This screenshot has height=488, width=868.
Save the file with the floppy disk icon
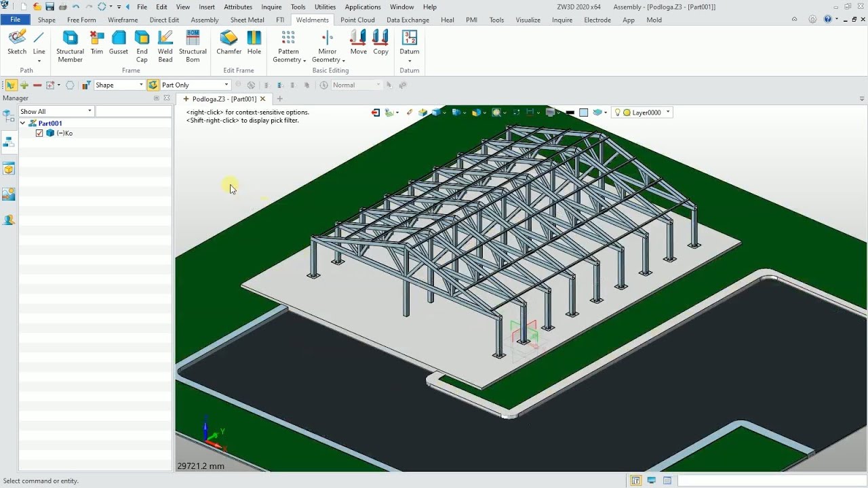50,7
